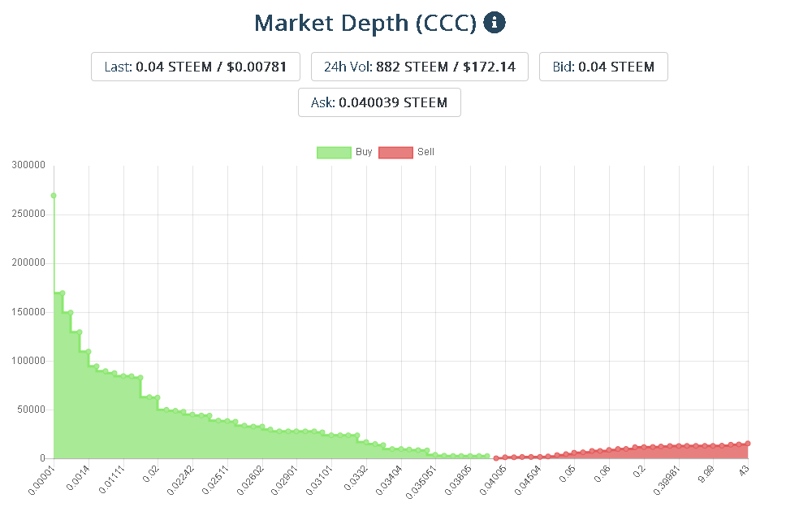Click the highest buy depth point near 270000
This screenshot has height=507, width=812.
54,195
